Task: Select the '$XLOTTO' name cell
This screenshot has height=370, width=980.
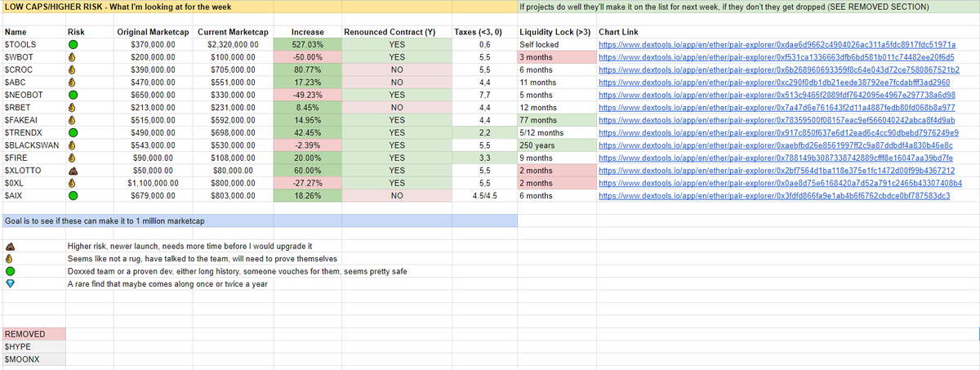Action: pyautogui.click(x=33, y=171)
